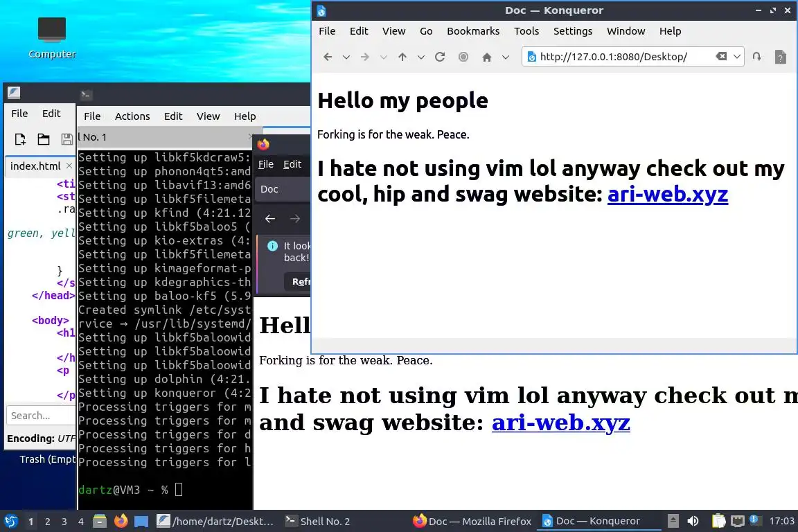
Task: Click the Open file folder icon in editor
Action: pyautogui.click(x=44, y=139)
